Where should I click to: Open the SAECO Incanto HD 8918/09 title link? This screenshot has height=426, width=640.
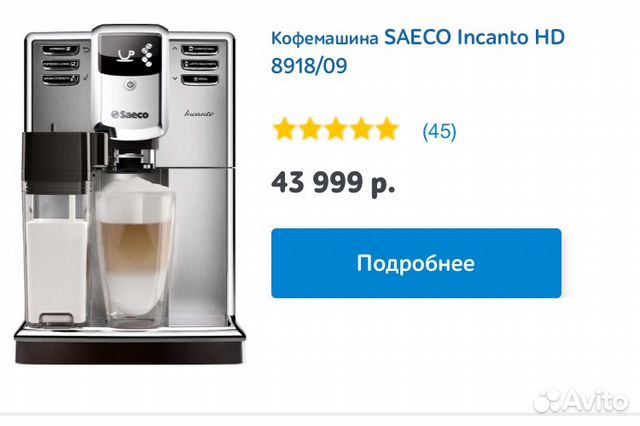[x=418, y=51]
